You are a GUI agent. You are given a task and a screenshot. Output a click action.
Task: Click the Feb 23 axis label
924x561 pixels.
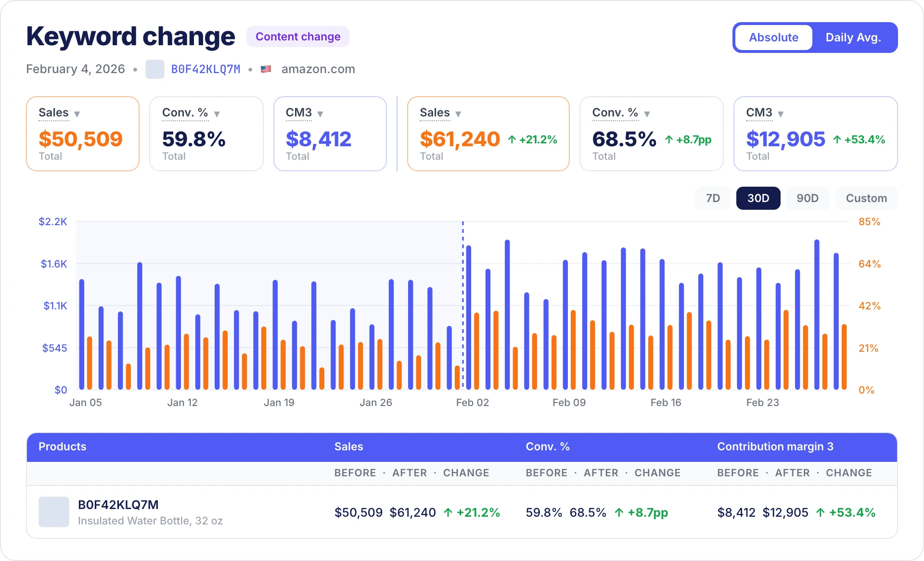[763, 403]
